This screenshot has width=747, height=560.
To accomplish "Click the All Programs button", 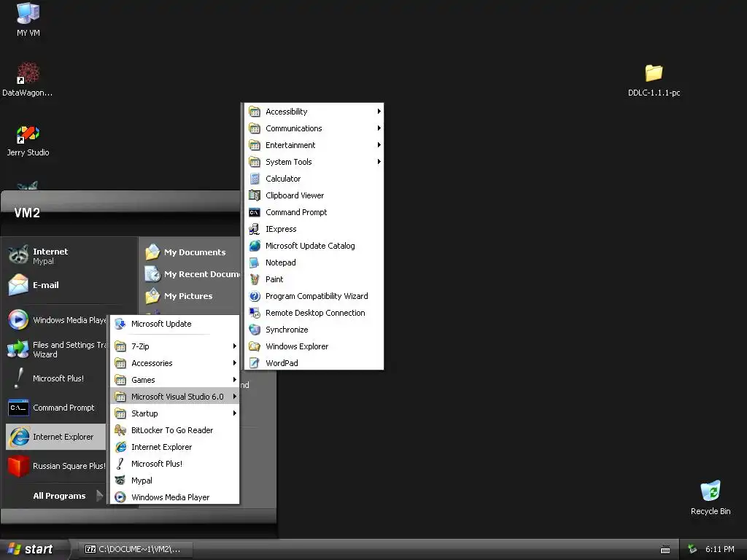I will [68, 496].
